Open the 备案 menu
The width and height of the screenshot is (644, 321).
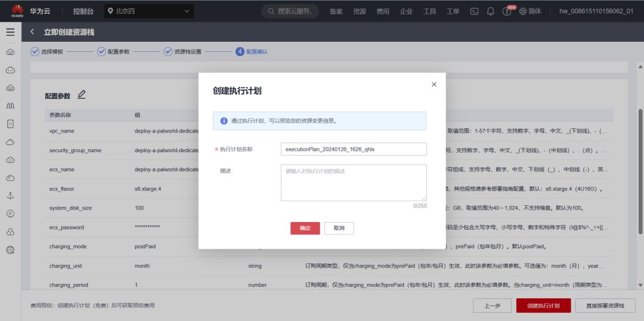(x=336, y=11)
